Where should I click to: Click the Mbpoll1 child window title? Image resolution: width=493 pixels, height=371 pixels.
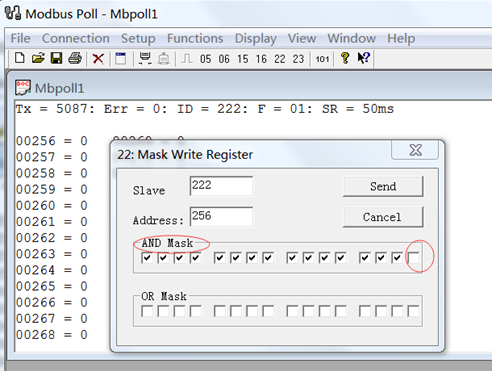[59, 88]
